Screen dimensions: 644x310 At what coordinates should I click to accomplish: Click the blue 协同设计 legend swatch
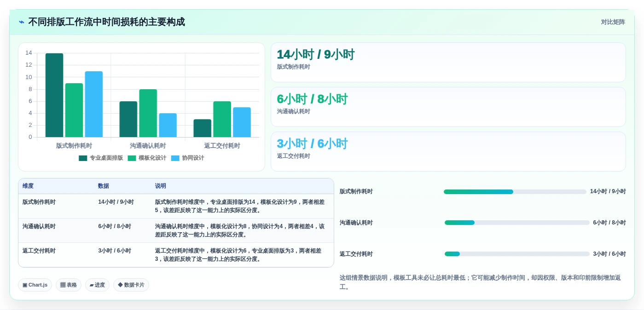[x=175, y=158]
